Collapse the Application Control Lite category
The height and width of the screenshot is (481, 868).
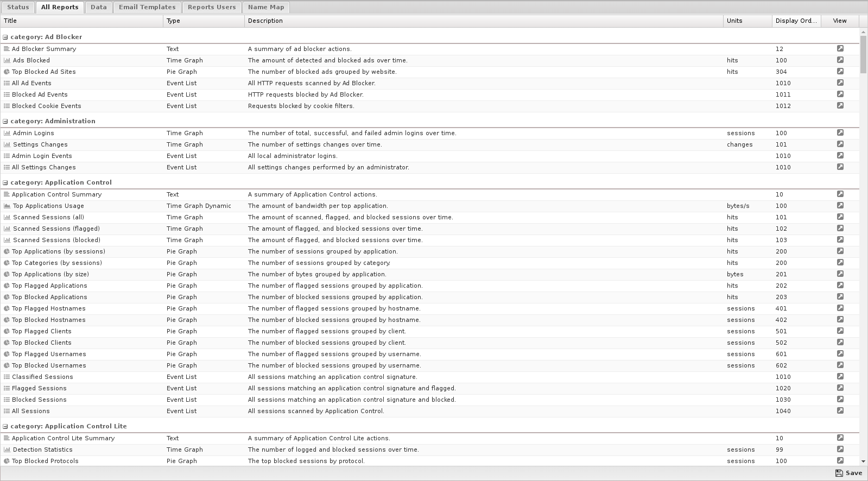[5, 427]
